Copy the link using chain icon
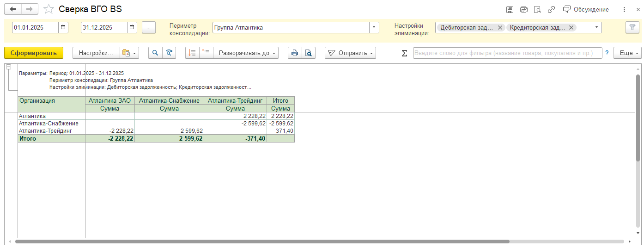 551,9
